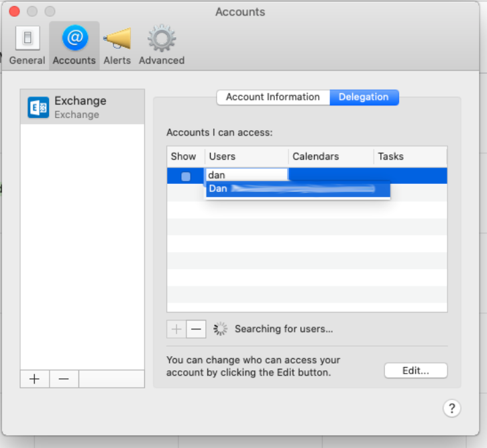The width and height of the screenshot is (487, 448).
Task: Click 'Accounts I can access:' label
Action: pyautogui.click(x=219, y=133)
